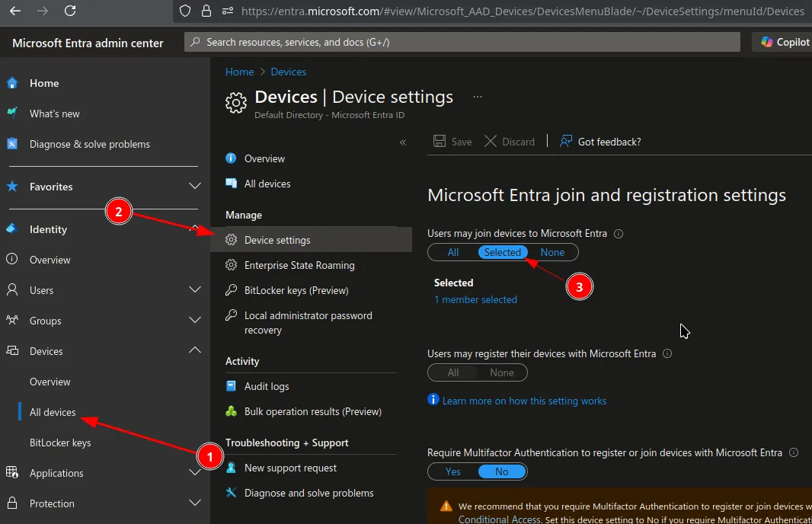Click the Devices breadcrumb link
The width and height of the screenshot is (812, 524).
[289, 72]
